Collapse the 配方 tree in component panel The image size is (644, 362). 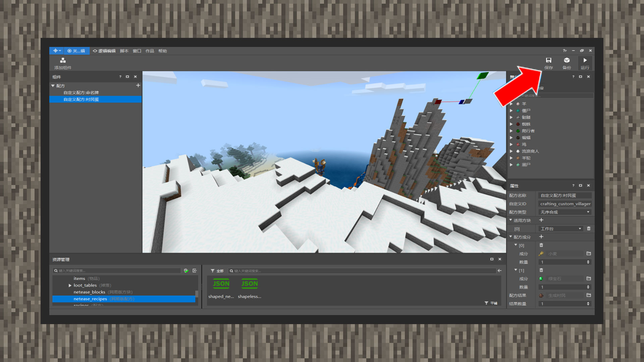53,86
